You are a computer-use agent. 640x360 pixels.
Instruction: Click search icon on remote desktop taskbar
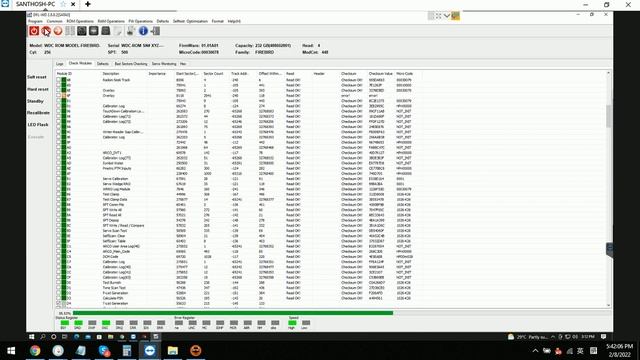pos(42,337)
